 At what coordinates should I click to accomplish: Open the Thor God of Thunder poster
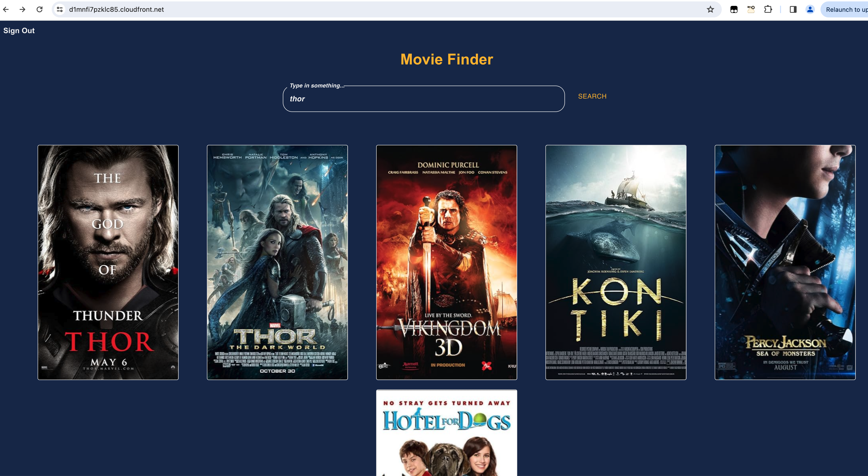(x=108, y=262)
